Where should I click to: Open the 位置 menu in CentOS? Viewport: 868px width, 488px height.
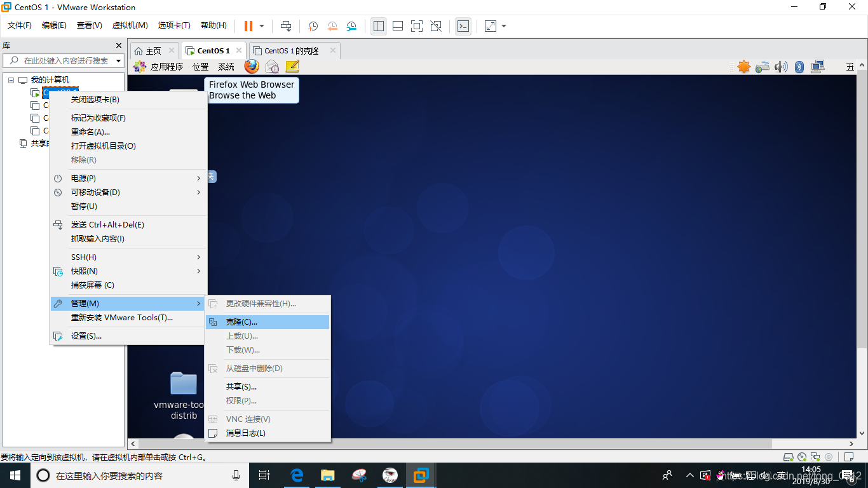tap(200, 67)
